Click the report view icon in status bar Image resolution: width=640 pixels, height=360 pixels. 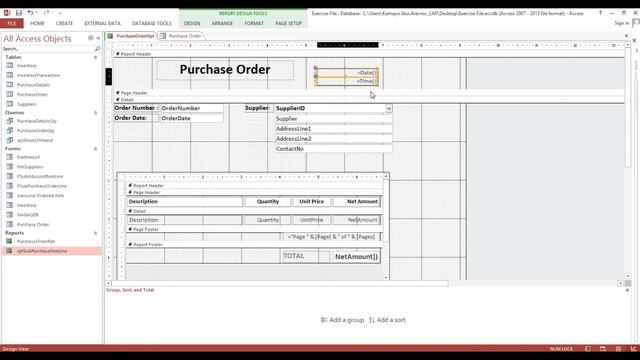tap(588, 349)
